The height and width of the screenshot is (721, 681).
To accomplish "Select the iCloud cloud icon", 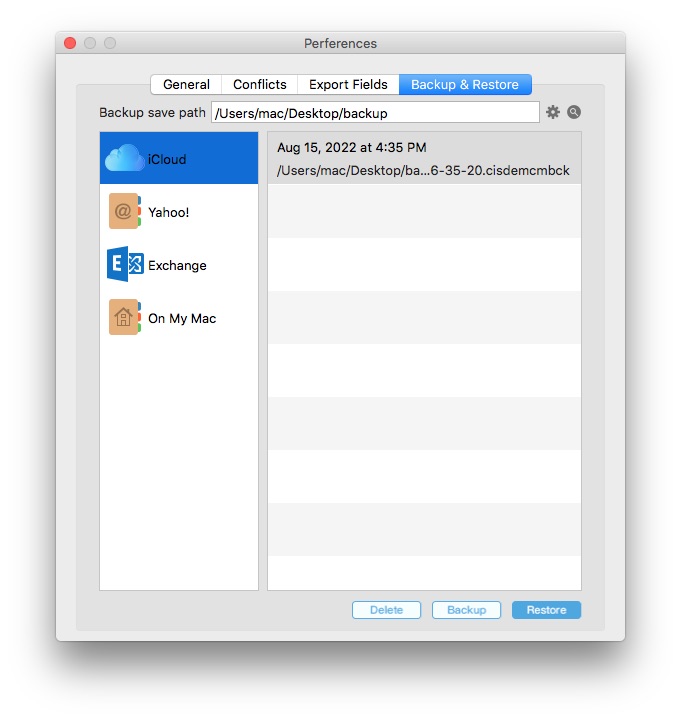I will [124, 158].
